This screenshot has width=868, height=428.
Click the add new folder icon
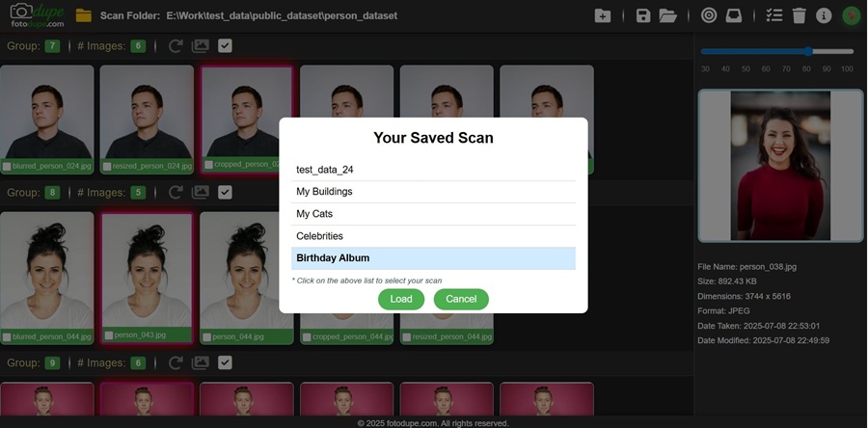click(x=602, y=15)
